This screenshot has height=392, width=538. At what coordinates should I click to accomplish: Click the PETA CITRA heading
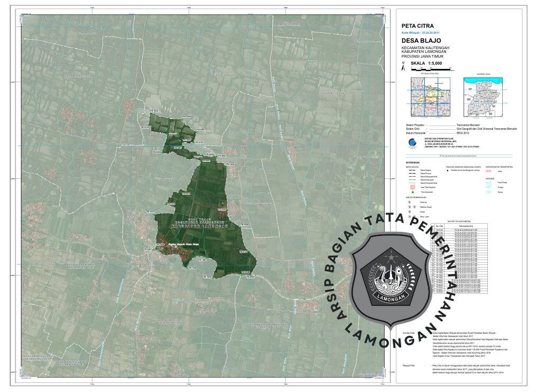417,26
